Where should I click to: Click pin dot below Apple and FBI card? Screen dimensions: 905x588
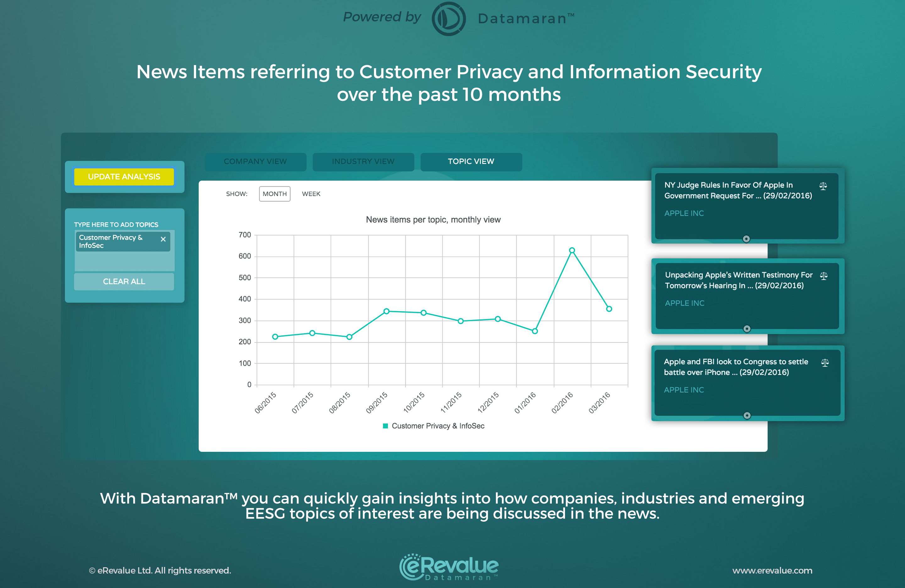point(747,415)
